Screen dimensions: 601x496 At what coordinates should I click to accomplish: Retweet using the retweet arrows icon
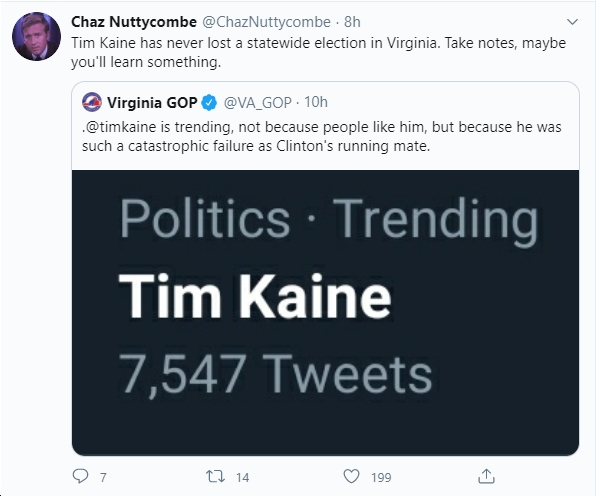tap(215, 476)
